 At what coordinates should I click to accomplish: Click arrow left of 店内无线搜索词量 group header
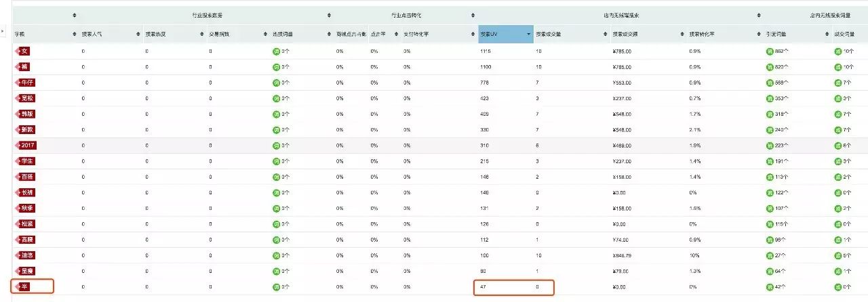[x=759, y=15]
